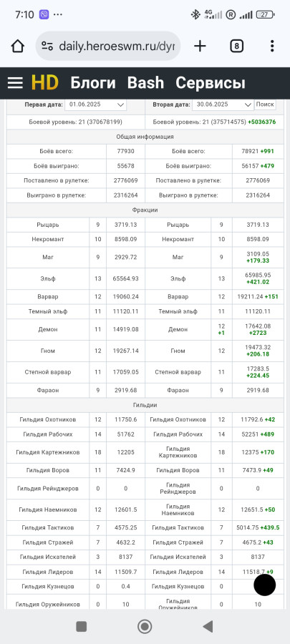Tap the Android home circle button
This screenshot has width=290, height=644.
[145, 626]
